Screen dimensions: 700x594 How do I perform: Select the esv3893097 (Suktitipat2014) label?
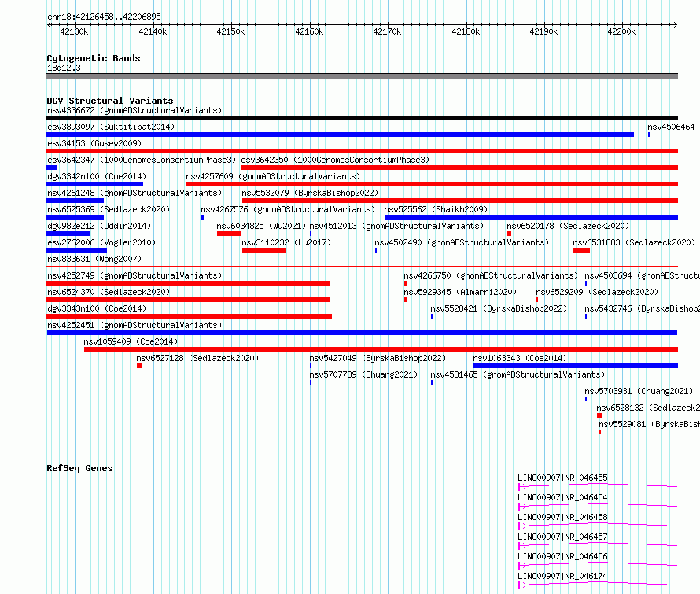point(111,127)
